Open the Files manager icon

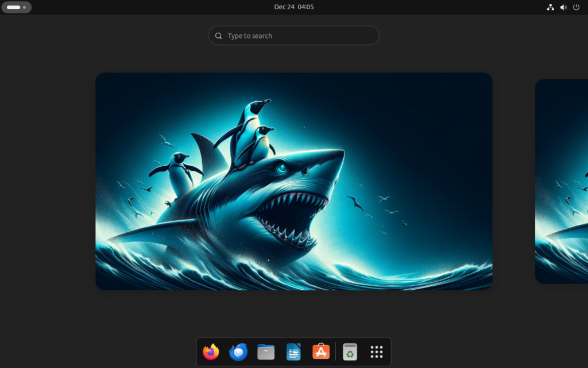[x=266, y=352]
